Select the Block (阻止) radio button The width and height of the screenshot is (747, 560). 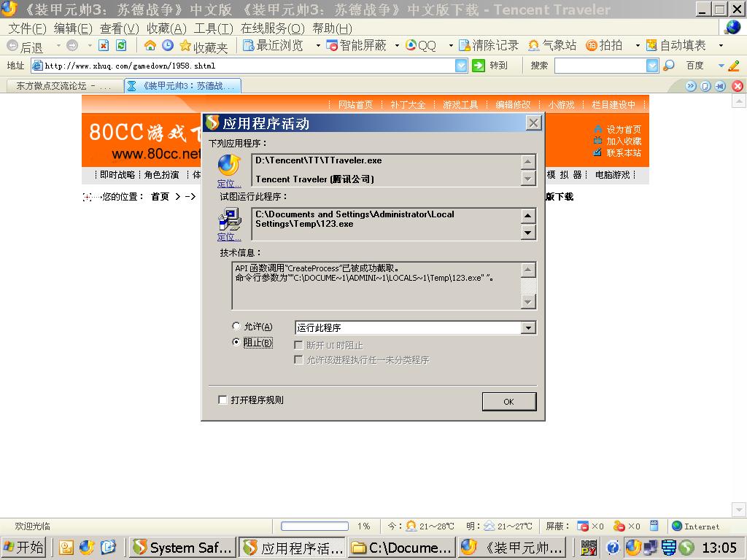[x=236, y=342]
